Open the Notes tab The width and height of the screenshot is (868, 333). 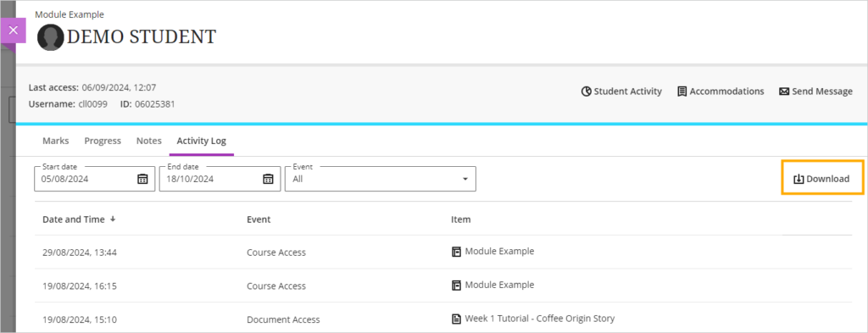pyautogui.click(x=149, y=141)
